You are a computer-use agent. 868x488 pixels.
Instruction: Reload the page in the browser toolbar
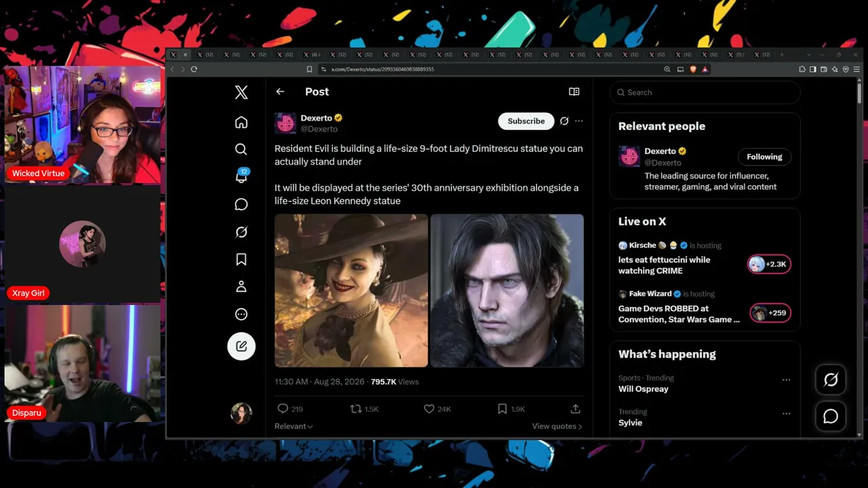(194, 69)
